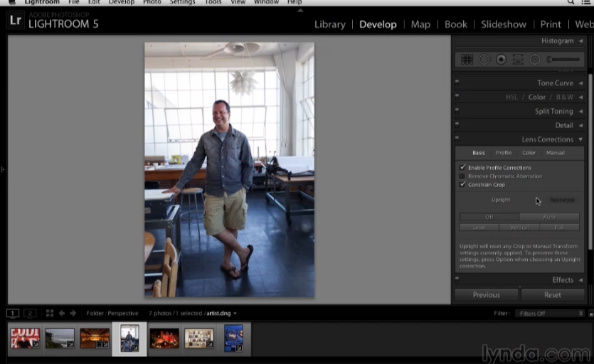Click the Upright Auto button
The width and height of the screenshot is (594, 364).
coord(549,217)
